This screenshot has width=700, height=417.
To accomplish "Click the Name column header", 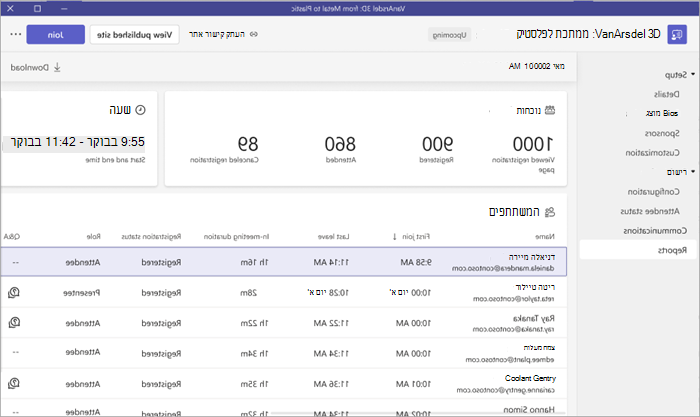I will [545, 237].
